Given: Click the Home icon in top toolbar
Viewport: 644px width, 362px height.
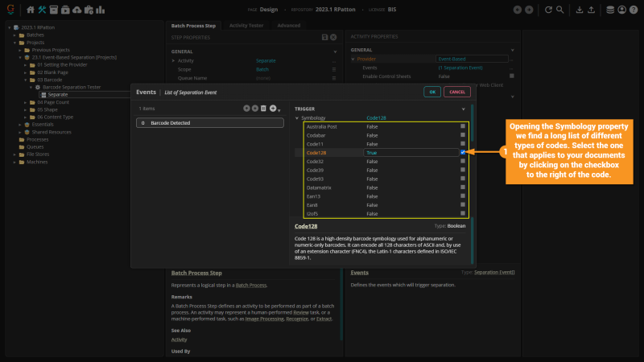Looking at the screenshot, I should pyautogui.click(x=31, y=10).
